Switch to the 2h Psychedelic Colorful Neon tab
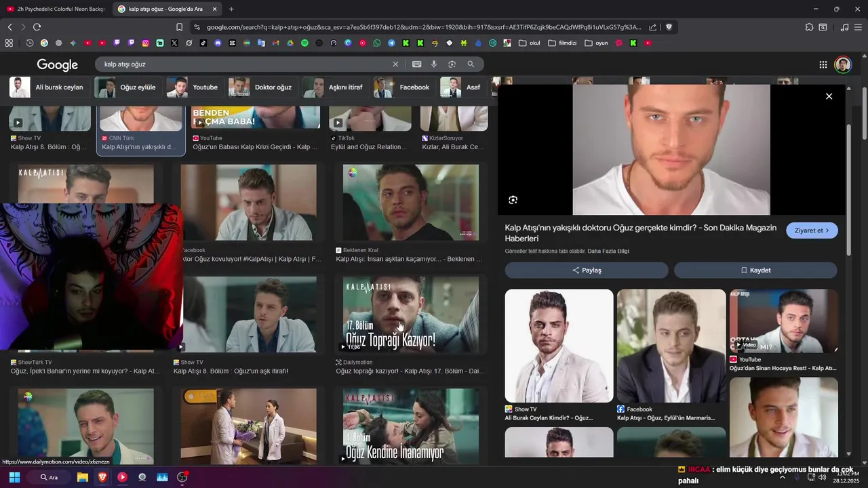Screen dimensions: 868x488 pyautogui.click(x=56, y=9)
